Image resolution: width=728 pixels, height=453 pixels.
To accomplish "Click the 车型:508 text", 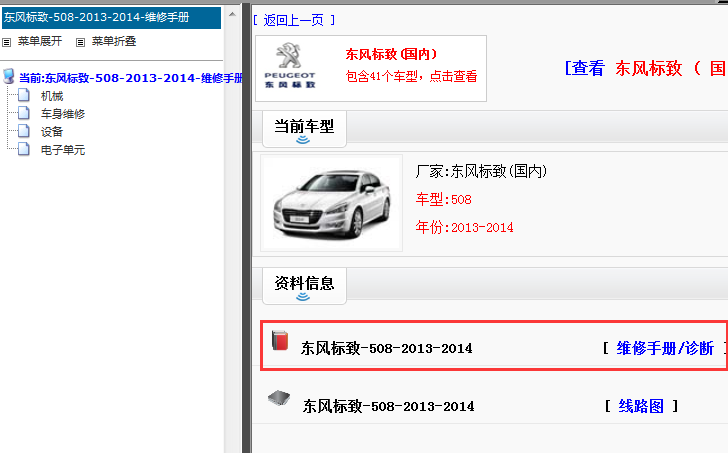I will [443, 200].
